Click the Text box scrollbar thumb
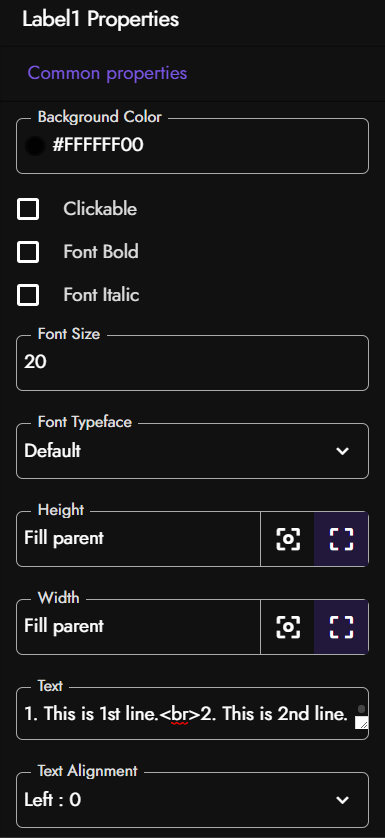Viewport: 385px width, 838px height. click(362, 709)
